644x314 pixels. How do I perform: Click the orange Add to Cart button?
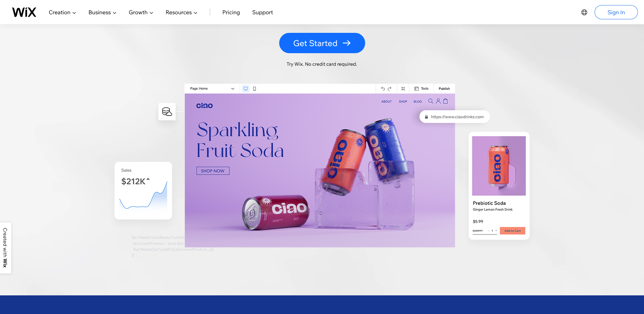[x=512, y=231]
